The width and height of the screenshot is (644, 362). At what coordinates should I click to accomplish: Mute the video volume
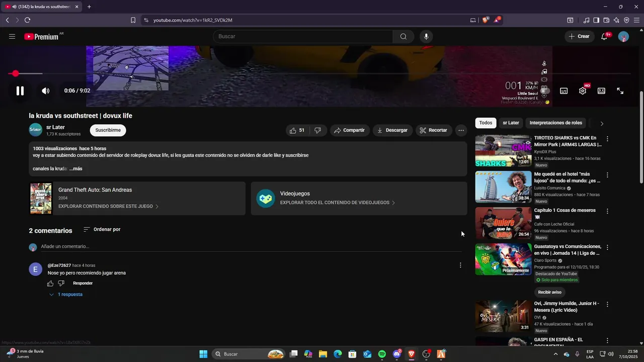pos(45,91)
